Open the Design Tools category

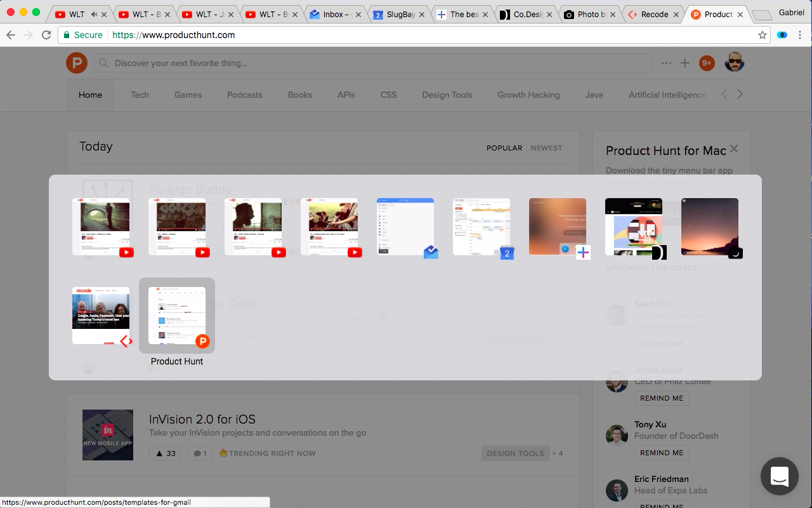pos(447,95)
